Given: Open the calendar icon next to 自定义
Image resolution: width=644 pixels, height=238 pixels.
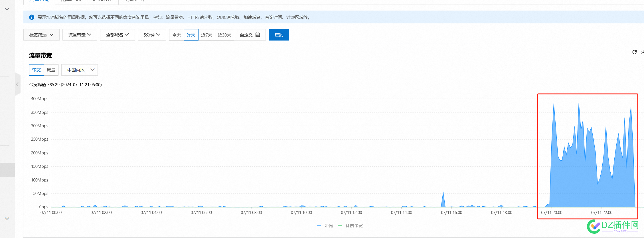Looking at the screenshot, I should coord(258,35).
